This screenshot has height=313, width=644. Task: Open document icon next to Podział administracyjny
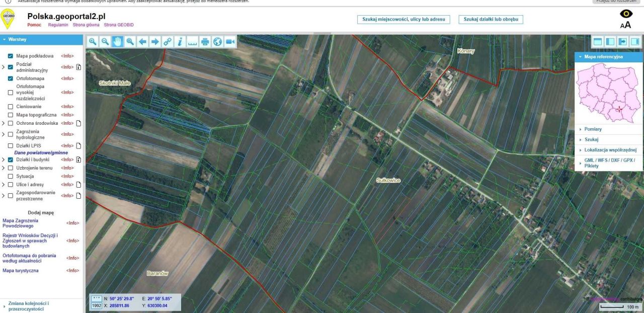78,67
